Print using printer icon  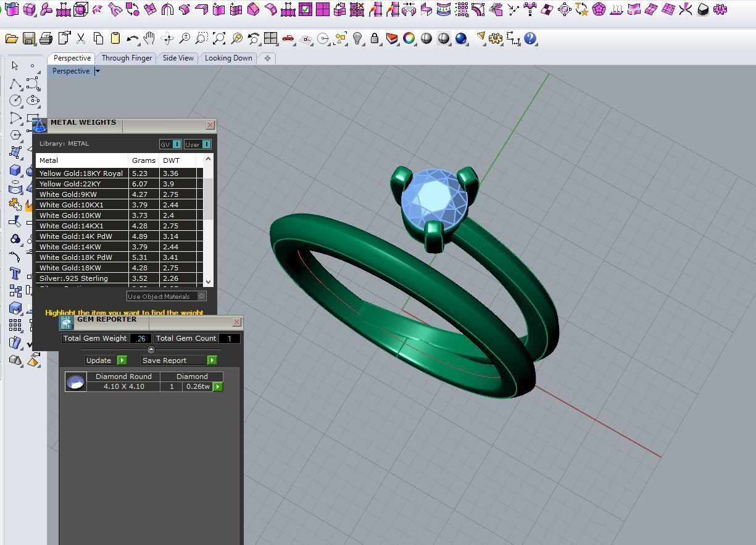(46, 39)
